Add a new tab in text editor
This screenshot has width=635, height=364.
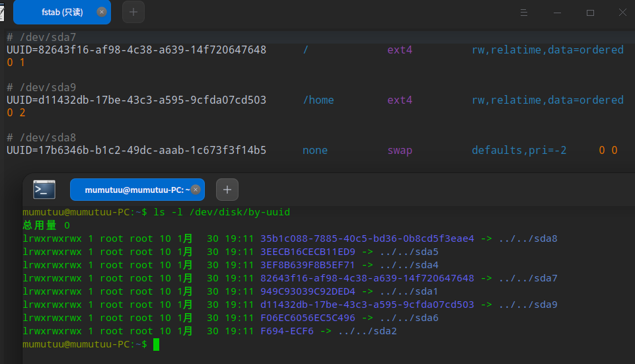(133, 12)
